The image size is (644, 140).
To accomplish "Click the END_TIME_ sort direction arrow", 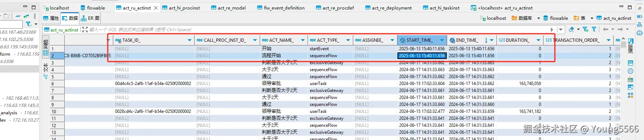I will [486, 40].
